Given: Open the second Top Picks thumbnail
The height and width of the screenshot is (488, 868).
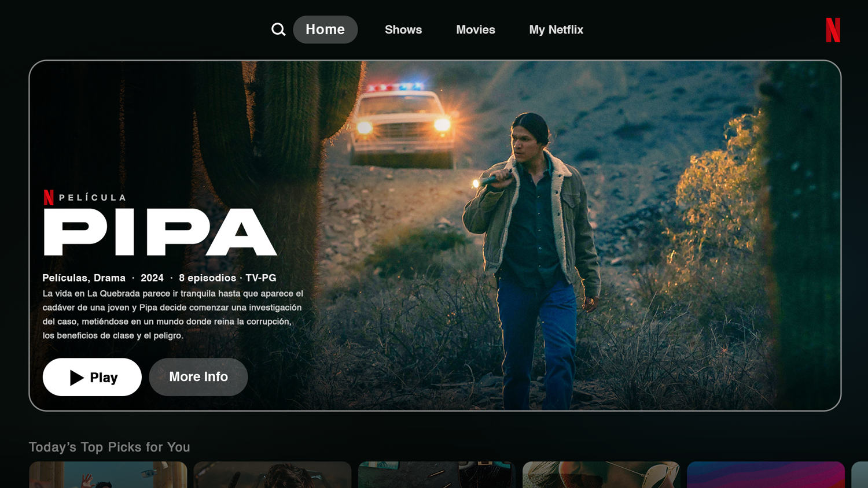Looking at the screenshot, I should [273, 475].
